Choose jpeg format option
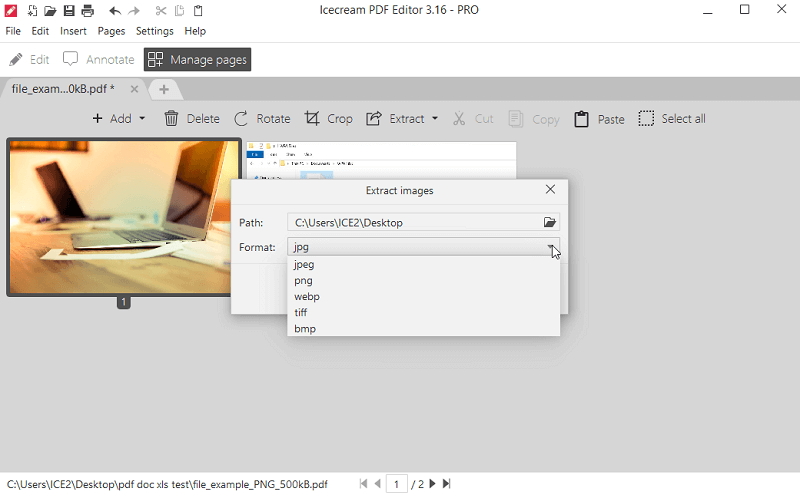Screen dimensions: 800x495 coord(423,264)
